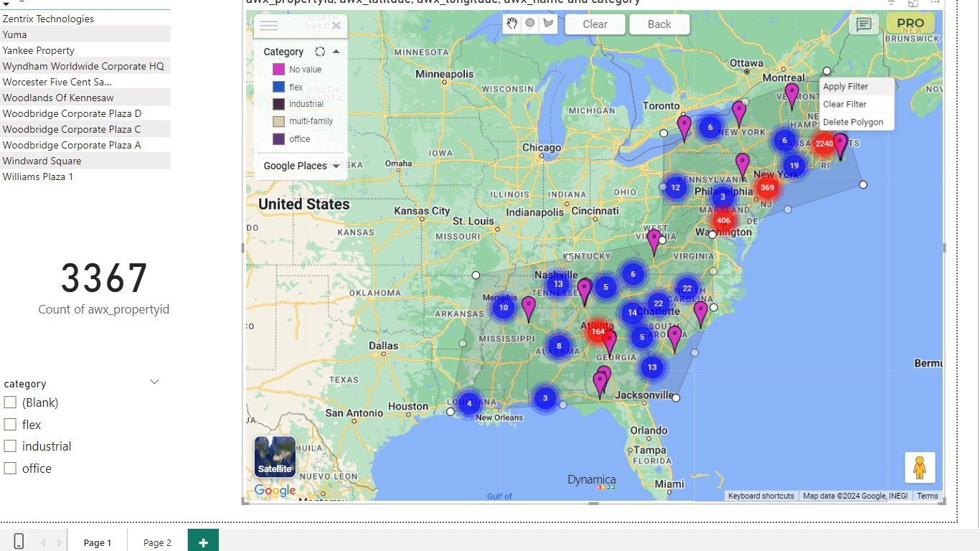Choose Apply Filter from context menu
980x551 pixels.
pyautogui.click(x=857, y=87)
